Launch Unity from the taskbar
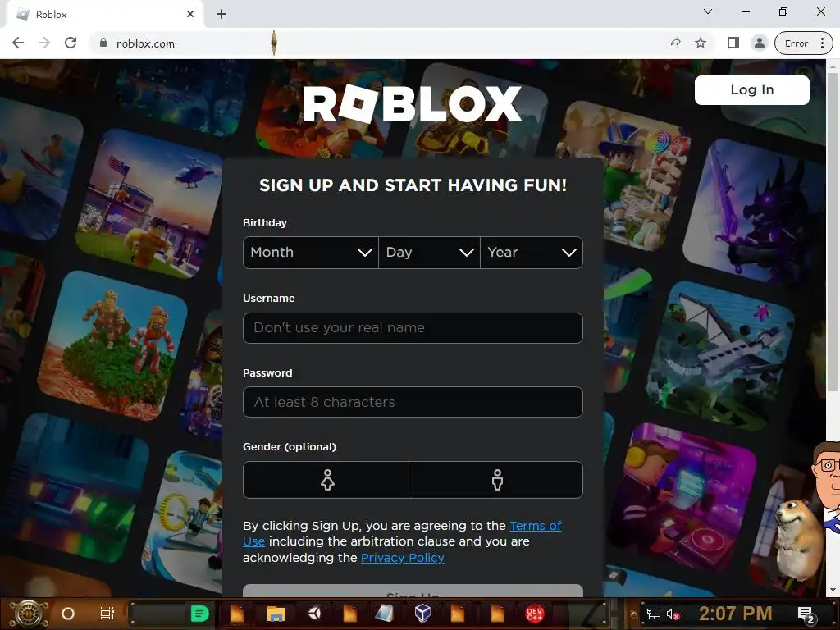This screenshot has height=630, width=840. [314, 613]
